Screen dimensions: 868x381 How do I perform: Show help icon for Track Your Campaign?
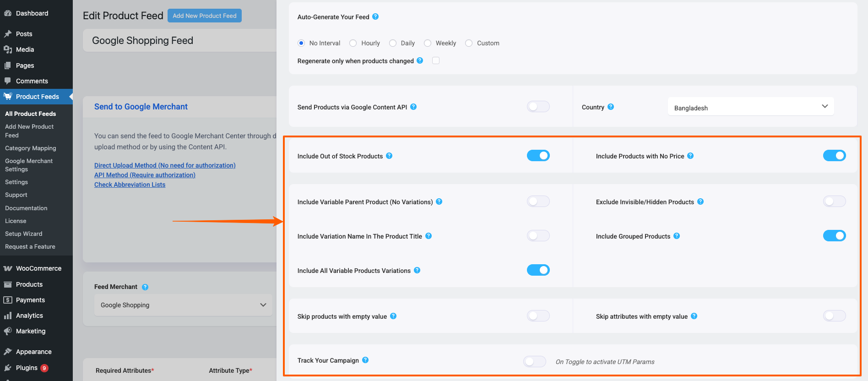[x=365, y=360]
